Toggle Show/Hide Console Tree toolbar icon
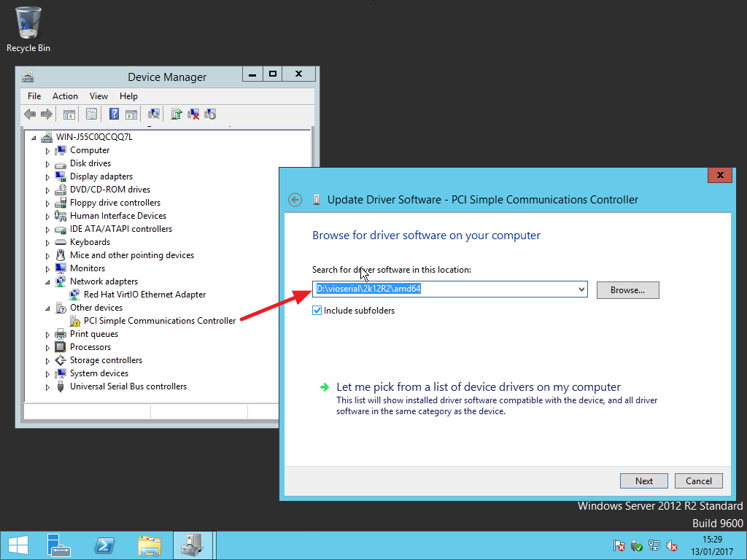This screenshot has height=560, width=747. coord(69,114)
